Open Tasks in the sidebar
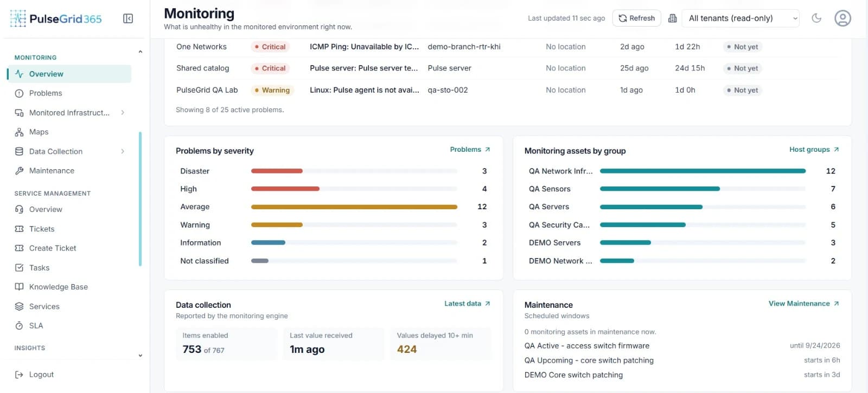Viewport: 868px width, 393px height. (69, 267)
